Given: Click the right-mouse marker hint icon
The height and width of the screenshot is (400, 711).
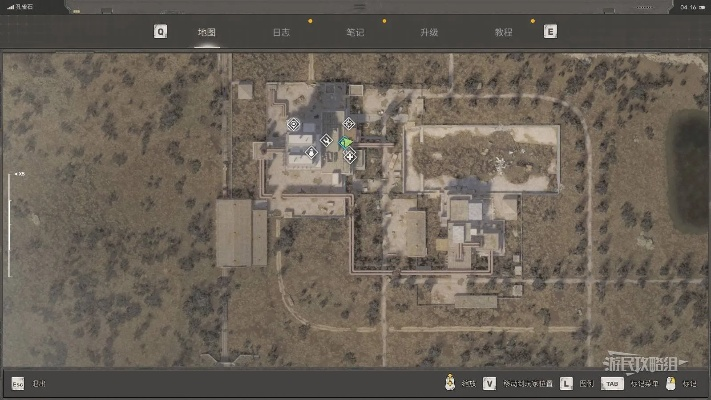Looking at the screenshot, I should point(671,382).
